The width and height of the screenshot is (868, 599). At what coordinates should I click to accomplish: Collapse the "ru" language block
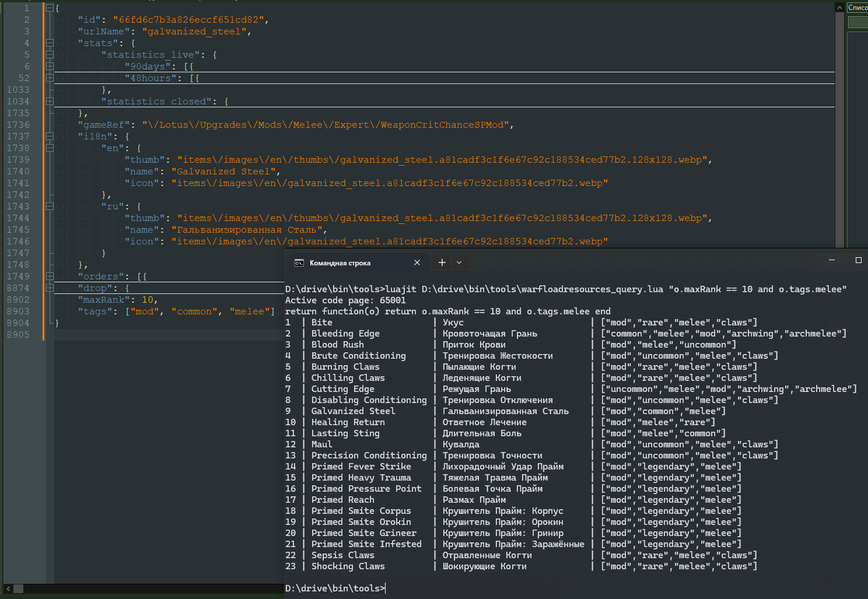pyautogui.click(x=50, y=206)
